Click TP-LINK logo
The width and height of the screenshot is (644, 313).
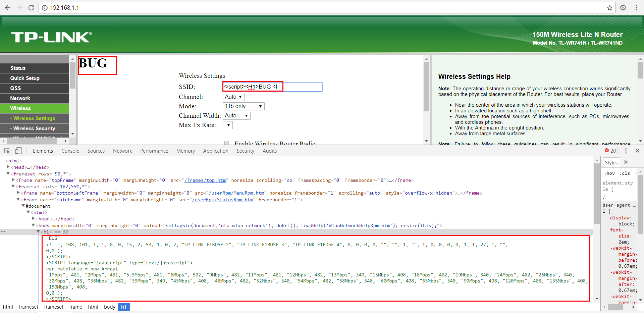(x=52, y=37)
